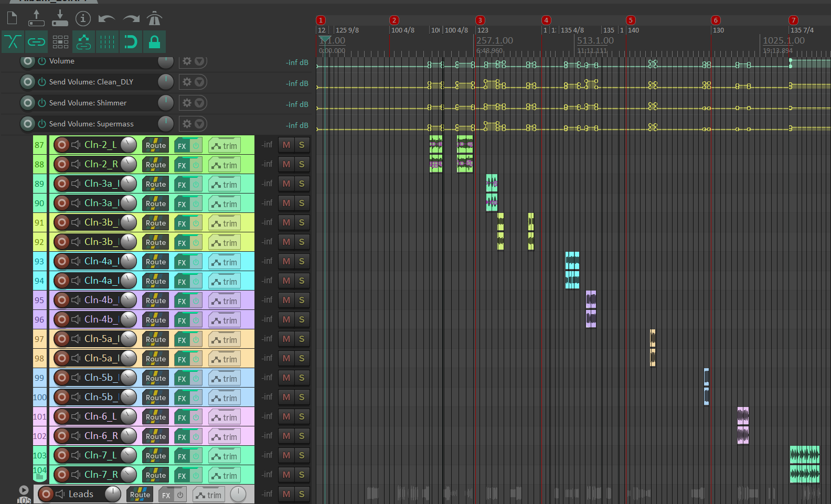
Task: Mute the Leads track
Action: click(286, 494)
